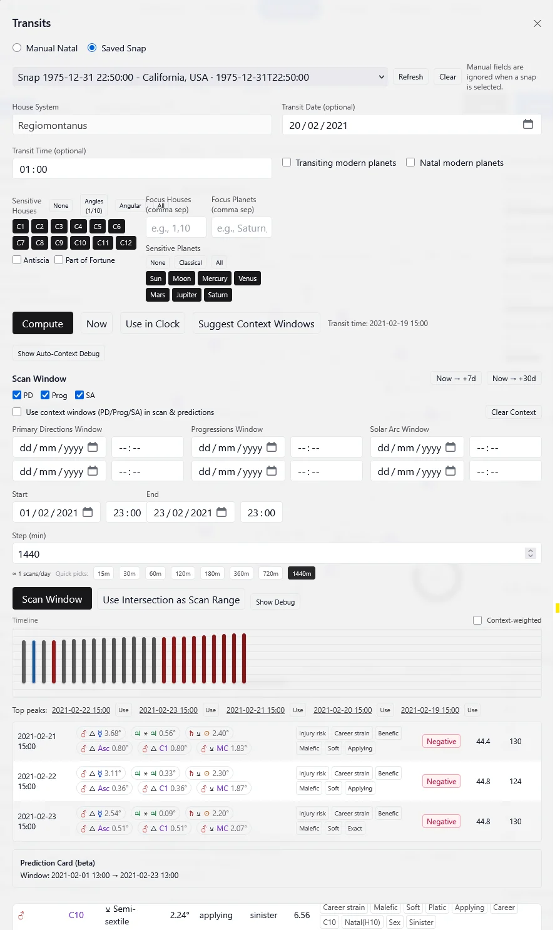Open calendar icon of first Solar Arc date
560x930 pixels.
click(451, 447)
